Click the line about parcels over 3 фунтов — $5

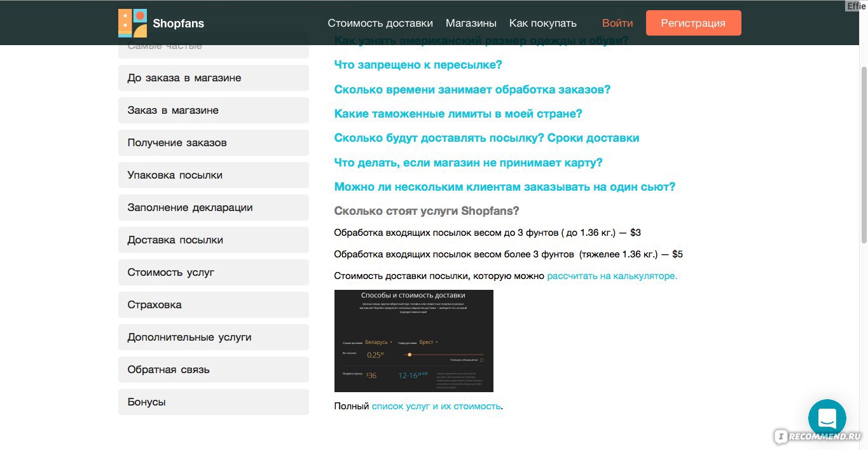tap(509, 254)
